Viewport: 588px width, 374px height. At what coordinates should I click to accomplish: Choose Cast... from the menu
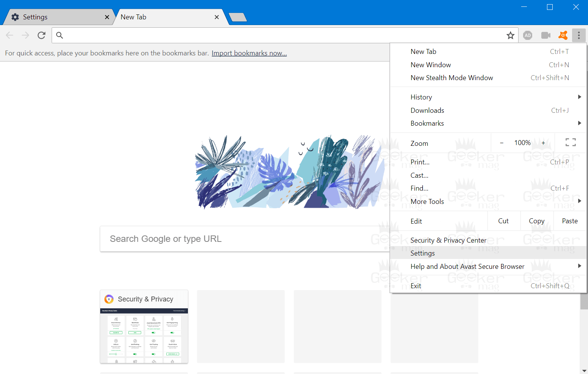coord(488,175)
